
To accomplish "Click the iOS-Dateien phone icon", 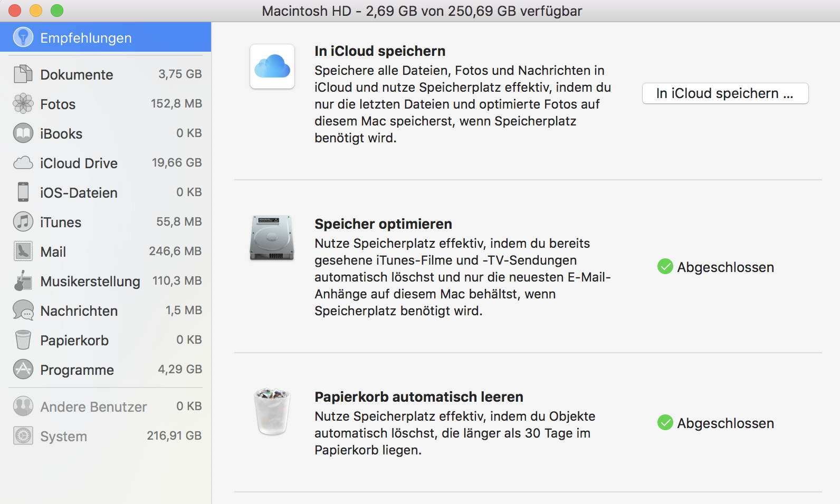I will point(23,192).
